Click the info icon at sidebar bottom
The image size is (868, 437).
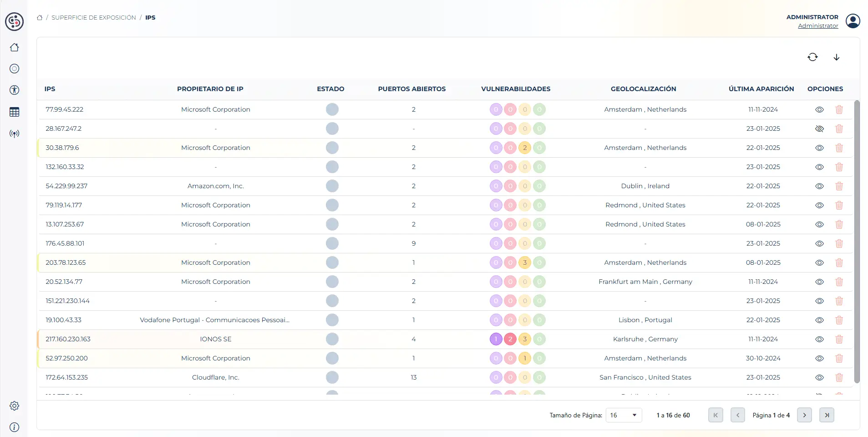click(15, 427)
